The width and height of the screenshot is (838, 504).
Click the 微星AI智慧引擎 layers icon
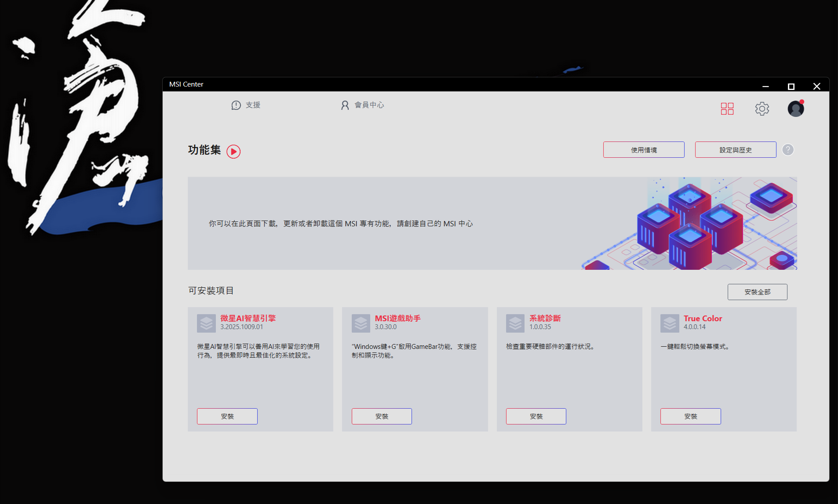(x=206, y=323)
